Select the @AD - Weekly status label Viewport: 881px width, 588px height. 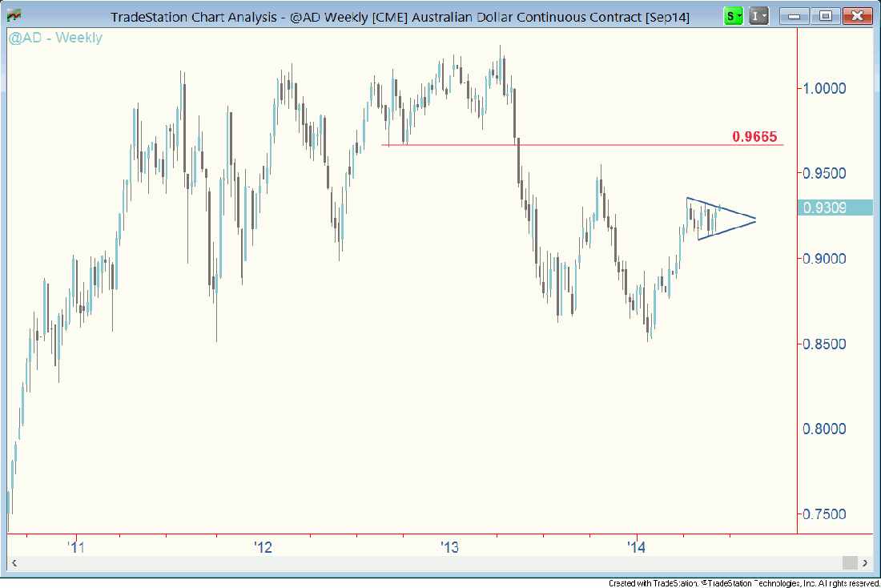(x=55, y=38)
